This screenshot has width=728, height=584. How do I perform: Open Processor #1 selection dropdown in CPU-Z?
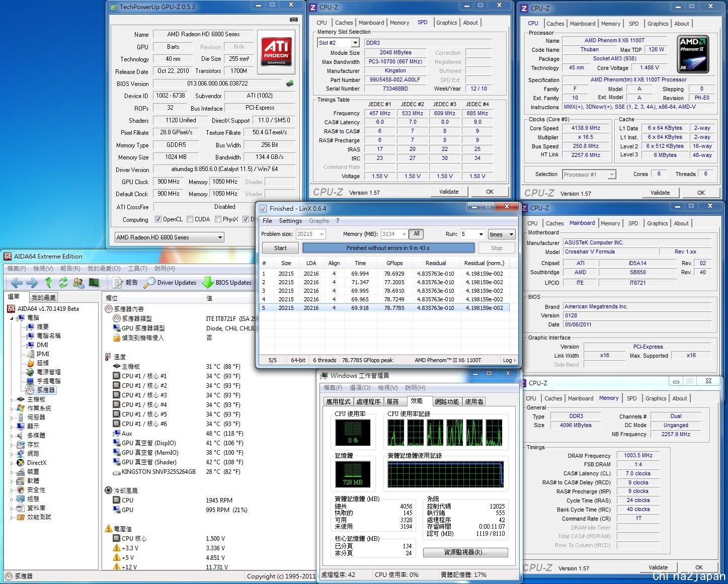[x=589, y=175]
